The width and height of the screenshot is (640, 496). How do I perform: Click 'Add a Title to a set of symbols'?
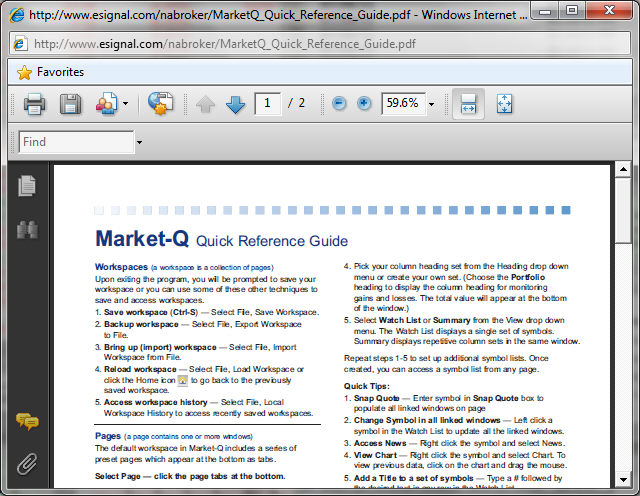(x=413, y=478)
